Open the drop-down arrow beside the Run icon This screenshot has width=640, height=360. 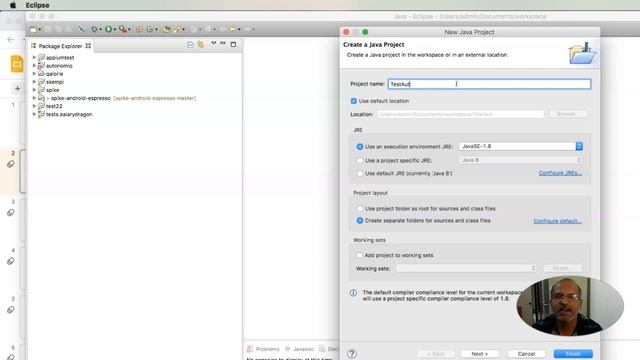(x=115, y=29)
